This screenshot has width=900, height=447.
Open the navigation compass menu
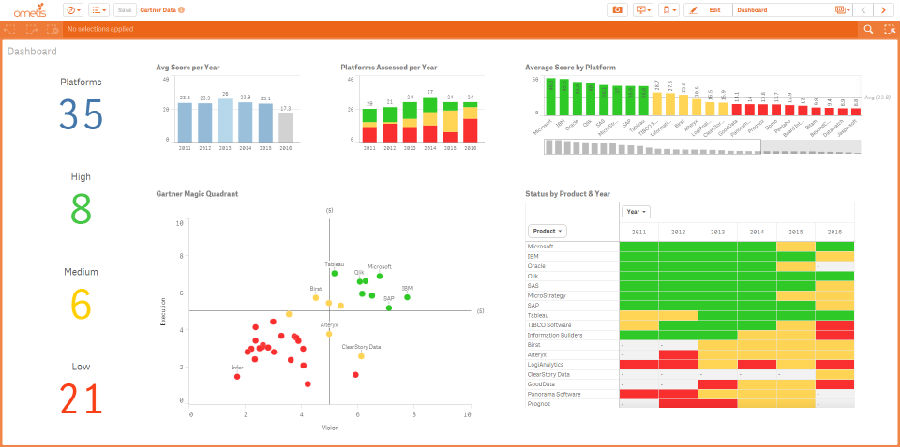tap(72, 10)
